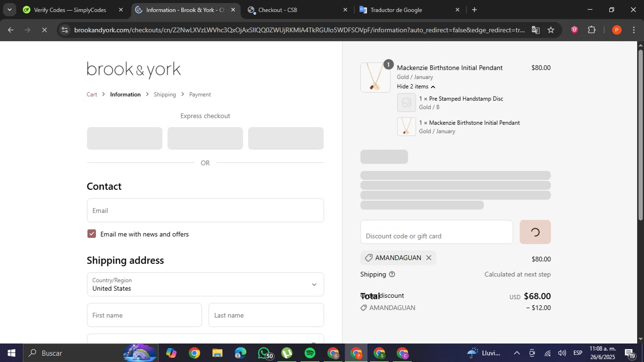
Task: Switch to Checkout - CSB tab
Action: pos(277,10)
